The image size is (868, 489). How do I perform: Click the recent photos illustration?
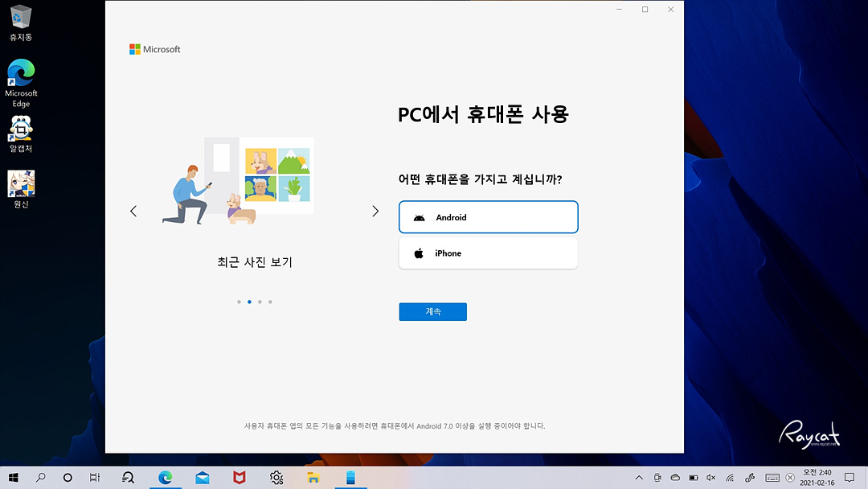point(239,180)
